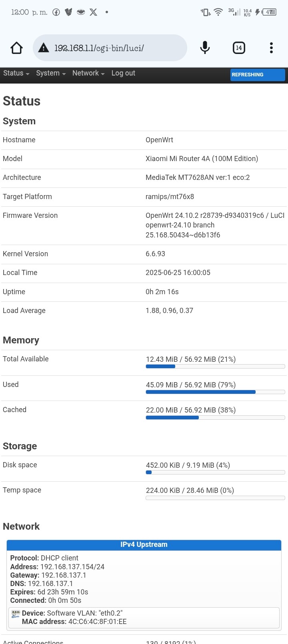Click the IPv4 Upstream header

coord(144,544)
